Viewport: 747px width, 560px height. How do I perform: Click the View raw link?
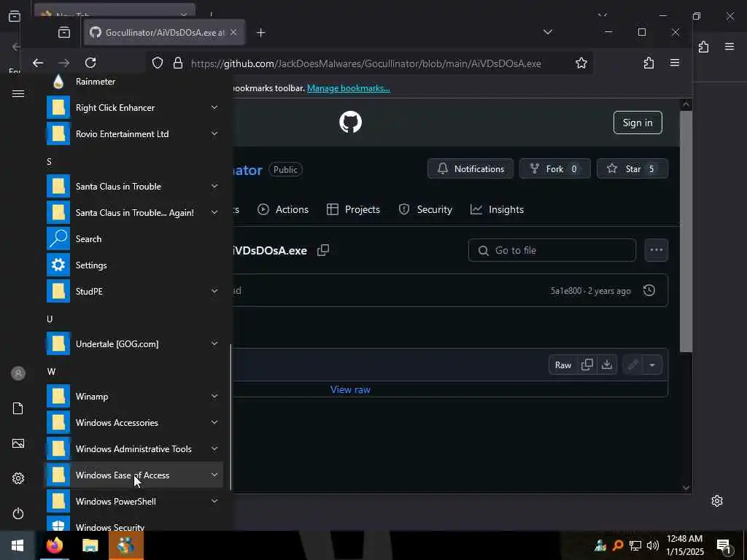(350, 389)
